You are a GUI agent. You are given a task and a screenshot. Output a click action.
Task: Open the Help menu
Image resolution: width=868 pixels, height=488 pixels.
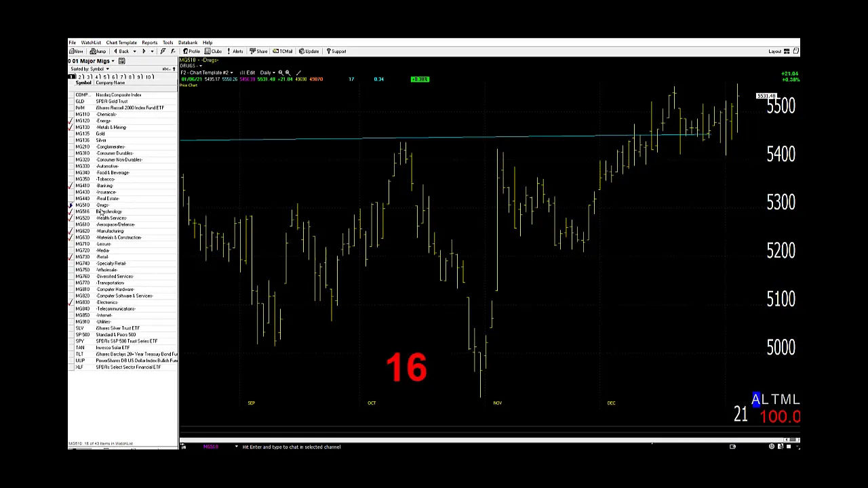[x=208, y=43]
